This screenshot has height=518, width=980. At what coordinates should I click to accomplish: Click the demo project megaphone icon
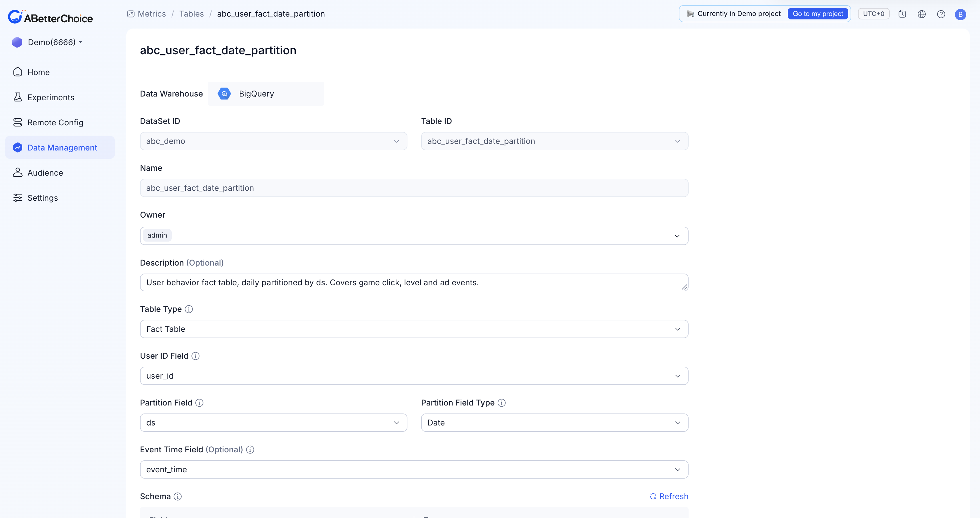pyautogui.click(x=690, y=14)
